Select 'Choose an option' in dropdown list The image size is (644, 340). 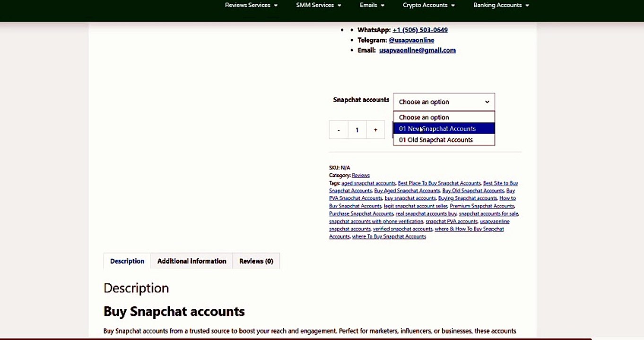444,117
